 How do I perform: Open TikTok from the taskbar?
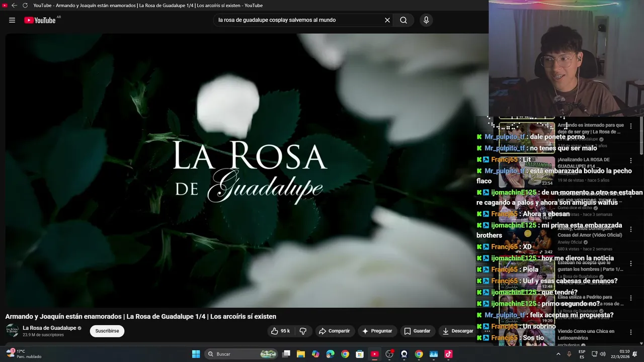point(448,354)
